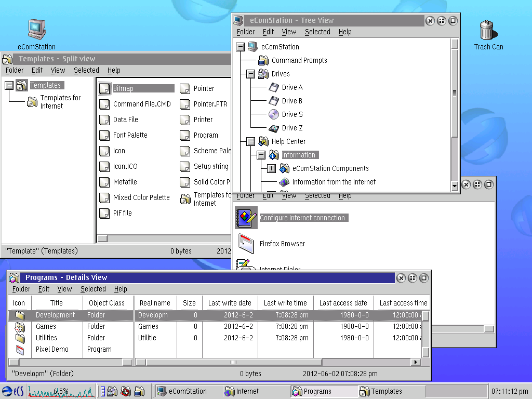Click the horizontal scrollbar thumb in Programs details
The image size is (532, 399).
234,362
